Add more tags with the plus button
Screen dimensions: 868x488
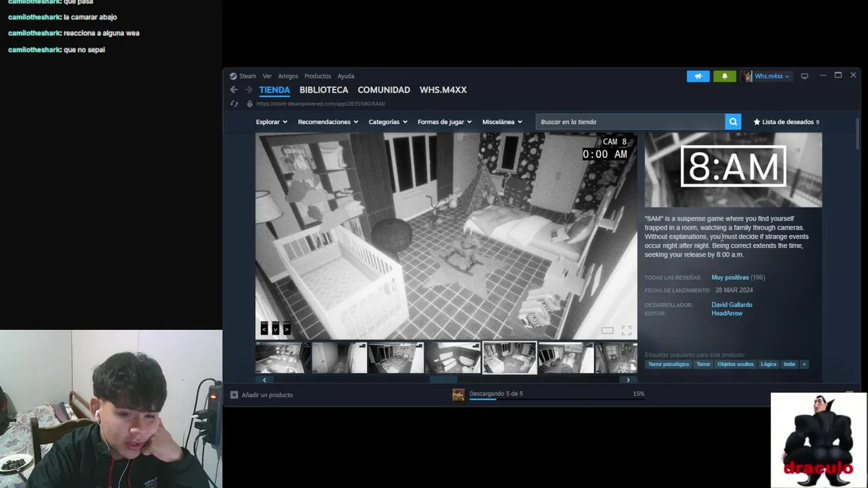click(x=804, y=364)
